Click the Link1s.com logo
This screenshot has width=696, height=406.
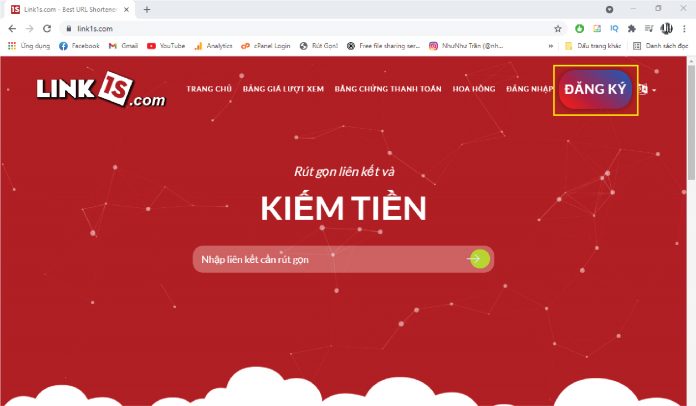[101, 89]
